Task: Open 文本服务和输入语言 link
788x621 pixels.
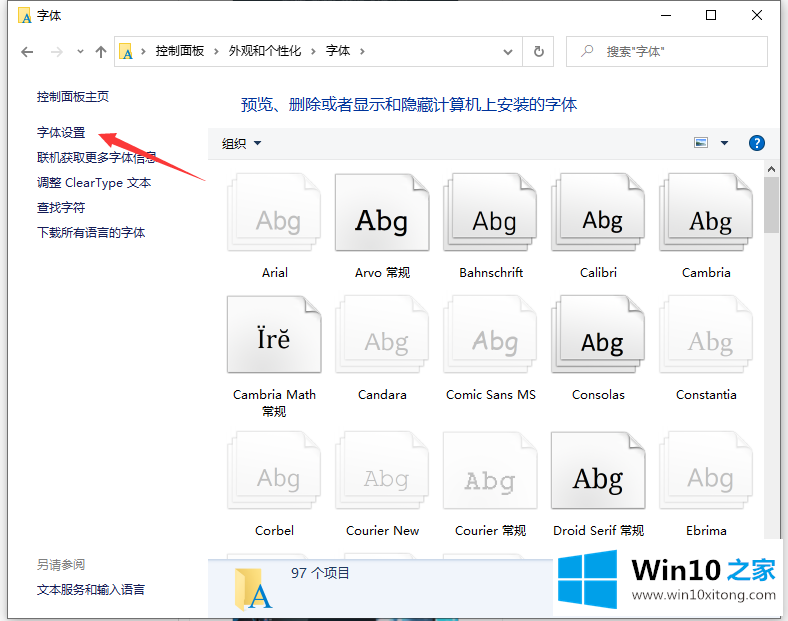Action: [91, 589]
